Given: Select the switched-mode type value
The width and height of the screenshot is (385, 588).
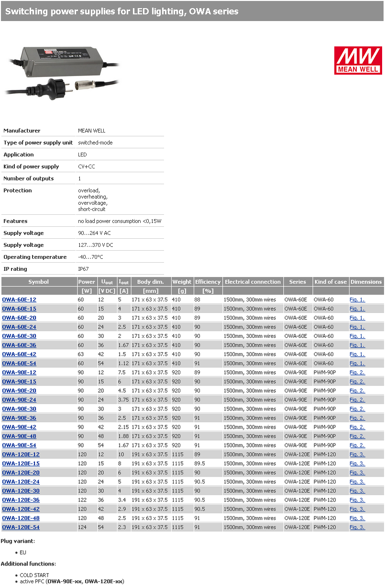Looking at the screenshot, I should [95, 143].
